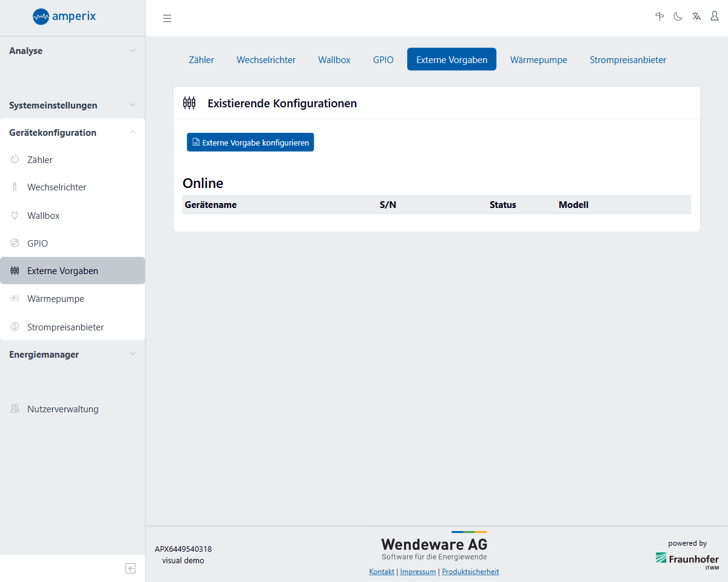
Task: Open the user profile icon
Action: pos(715,16)
